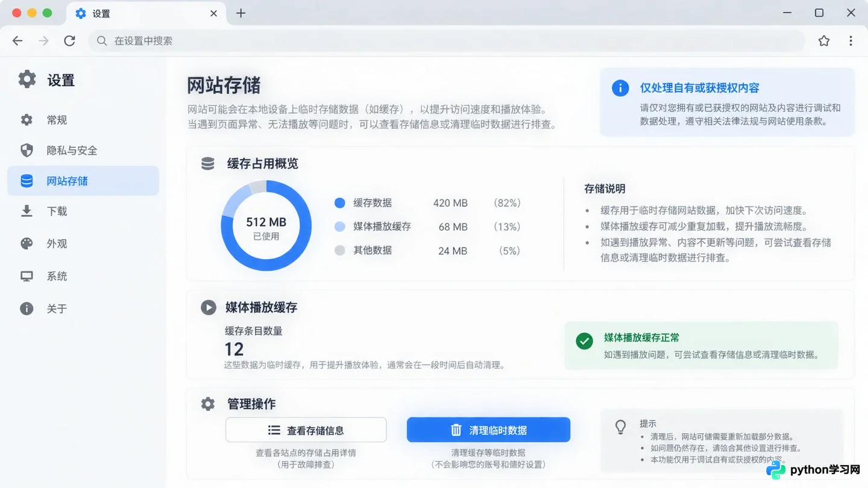Image resolution: width=868 pixels, height=488 pixels.
Task: Click the 512 MB donut usage chart
Action: coord(266,226)
